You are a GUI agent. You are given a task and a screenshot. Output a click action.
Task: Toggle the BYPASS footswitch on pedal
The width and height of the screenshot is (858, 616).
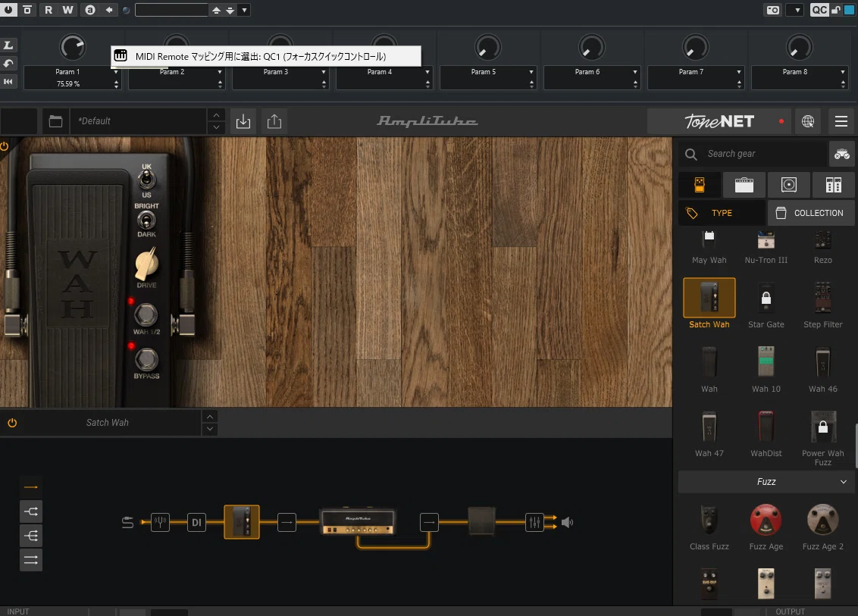coord(146,359)
